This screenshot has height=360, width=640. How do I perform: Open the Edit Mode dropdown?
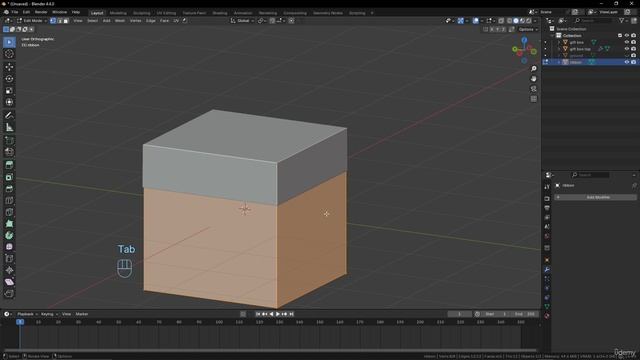pos(32,20)
